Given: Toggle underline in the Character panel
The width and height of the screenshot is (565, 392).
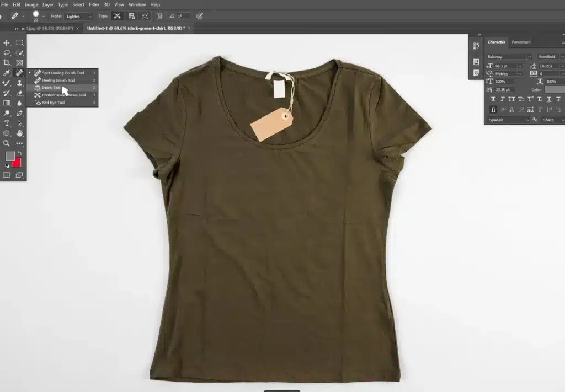Looking at the screenshot, I should 548,99.
